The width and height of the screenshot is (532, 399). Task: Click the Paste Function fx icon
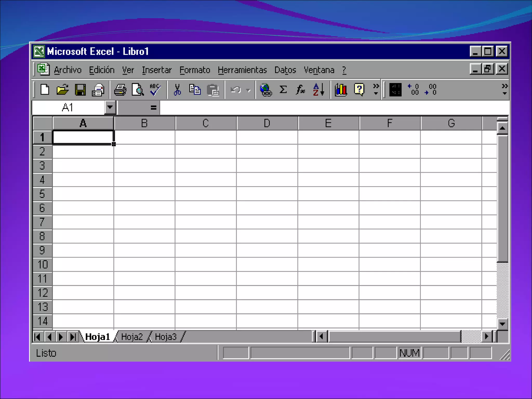(x=301, y=90)
